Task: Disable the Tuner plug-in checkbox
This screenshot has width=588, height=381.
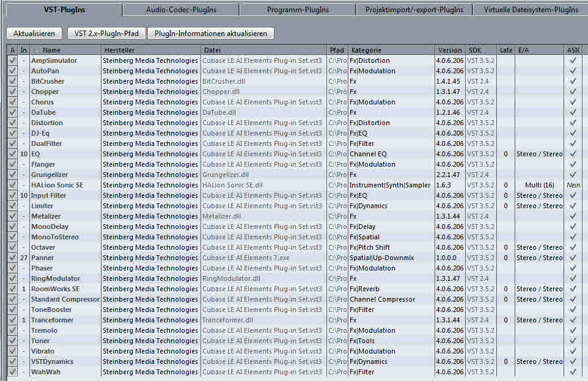Action: 12,341
